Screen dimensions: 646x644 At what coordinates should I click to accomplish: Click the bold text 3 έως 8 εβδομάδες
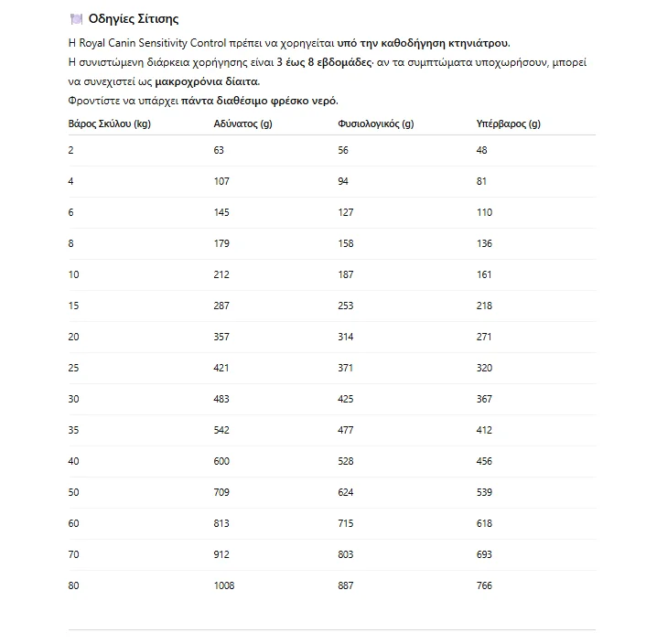pos(324,62)
